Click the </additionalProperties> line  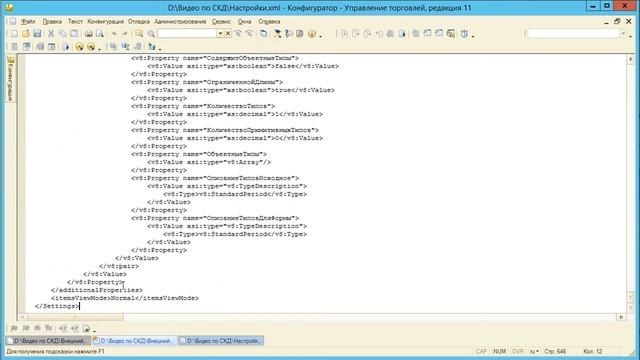(97, 290)
